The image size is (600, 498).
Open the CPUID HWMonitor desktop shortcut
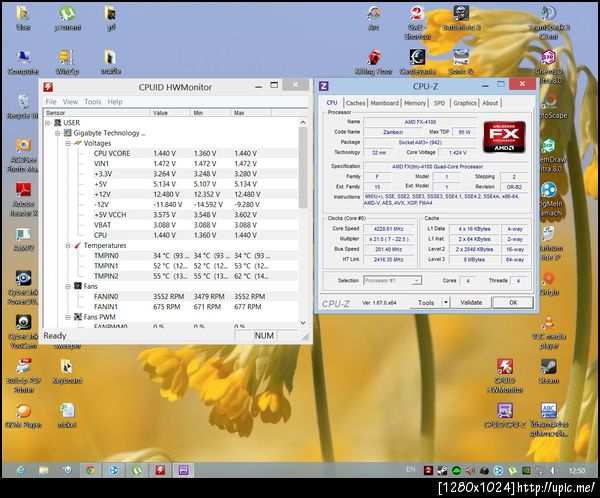[505, 367]
